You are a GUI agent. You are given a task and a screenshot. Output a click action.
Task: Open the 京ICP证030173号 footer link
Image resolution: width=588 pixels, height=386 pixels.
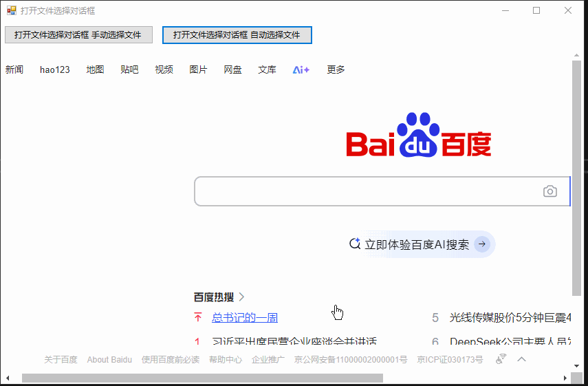pos(450,359)
